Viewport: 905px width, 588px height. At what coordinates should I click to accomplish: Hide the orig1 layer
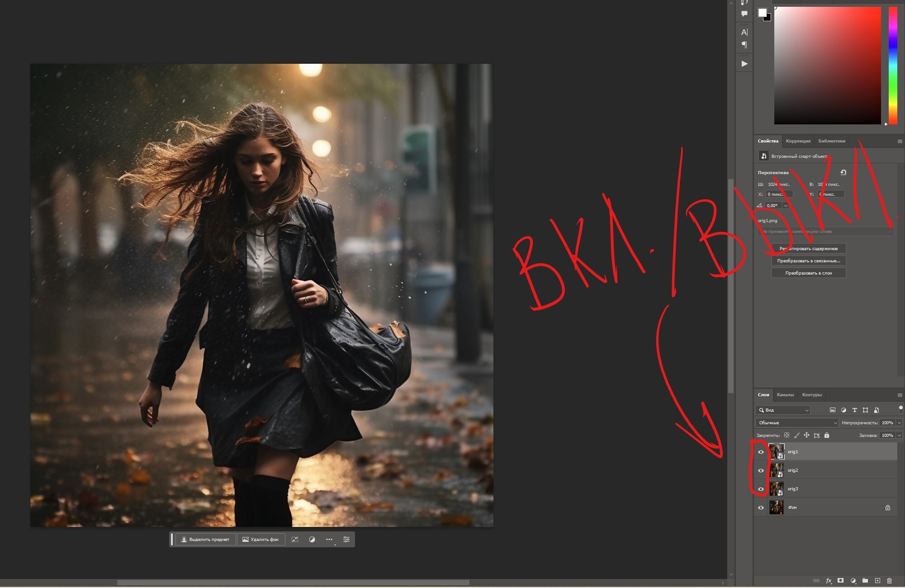pos(761,452)
